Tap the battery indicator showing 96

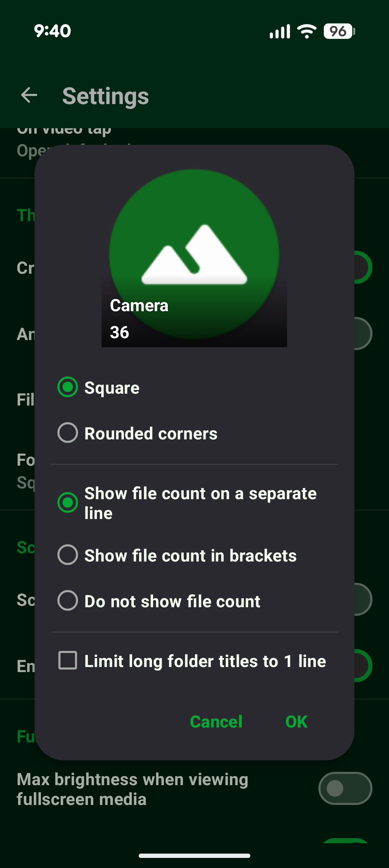339,31
